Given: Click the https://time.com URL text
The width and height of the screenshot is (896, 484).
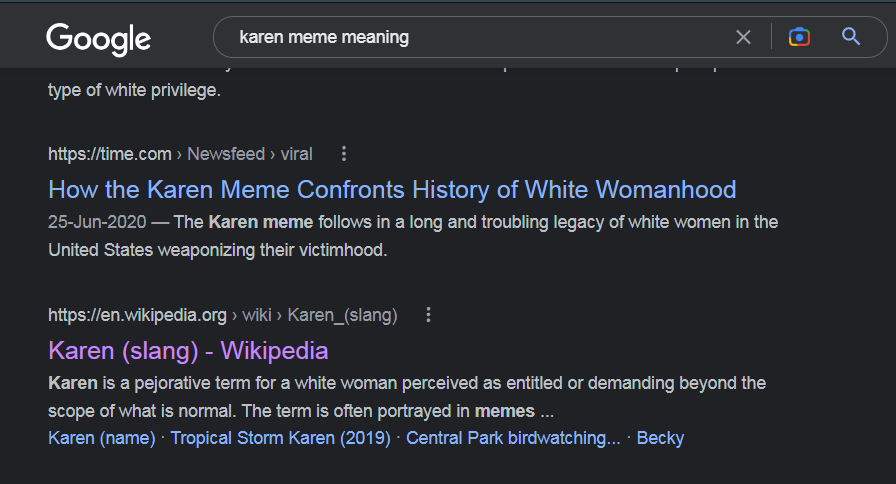Looking at the screenshot, I should [x=110, y=154].
